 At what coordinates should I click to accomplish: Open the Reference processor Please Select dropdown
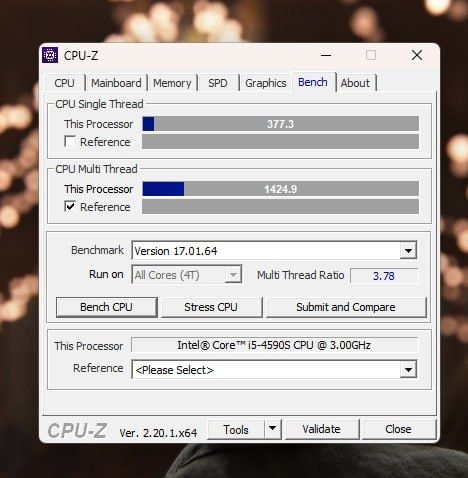tap(408, 369)
